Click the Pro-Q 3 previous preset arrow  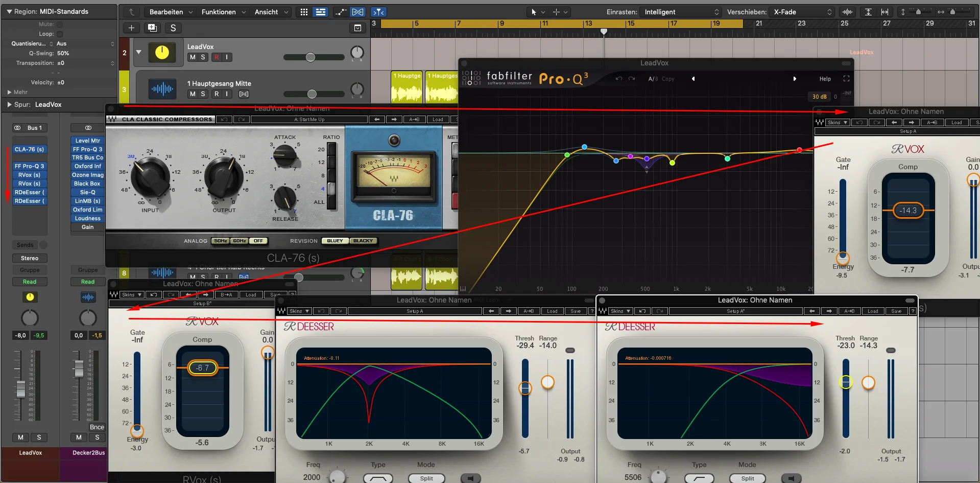(x=693, y=79)
